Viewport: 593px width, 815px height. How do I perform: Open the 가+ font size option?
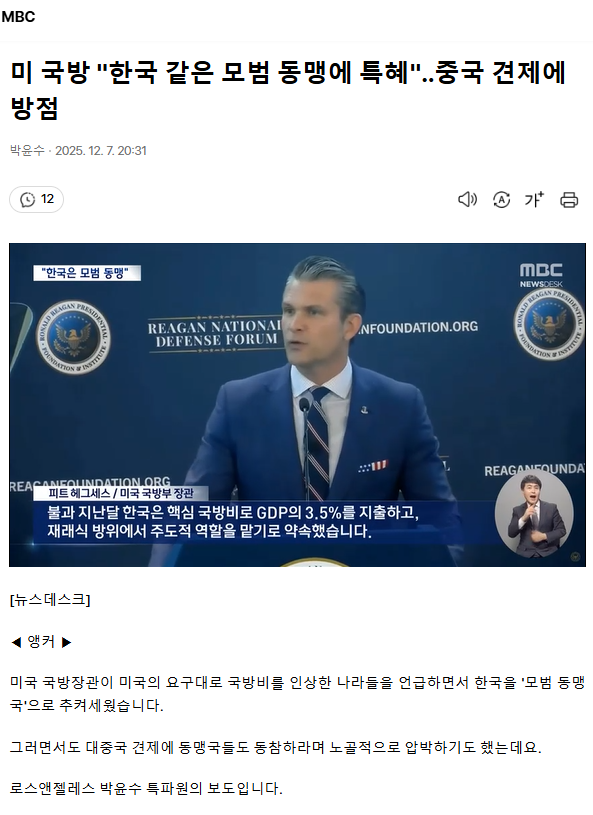(x=534, y=200)
